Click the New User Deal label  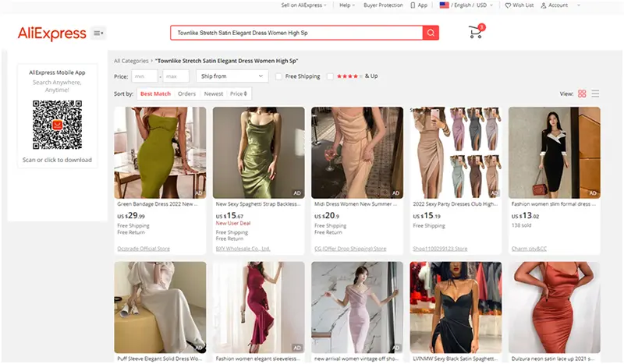(233, 223)
